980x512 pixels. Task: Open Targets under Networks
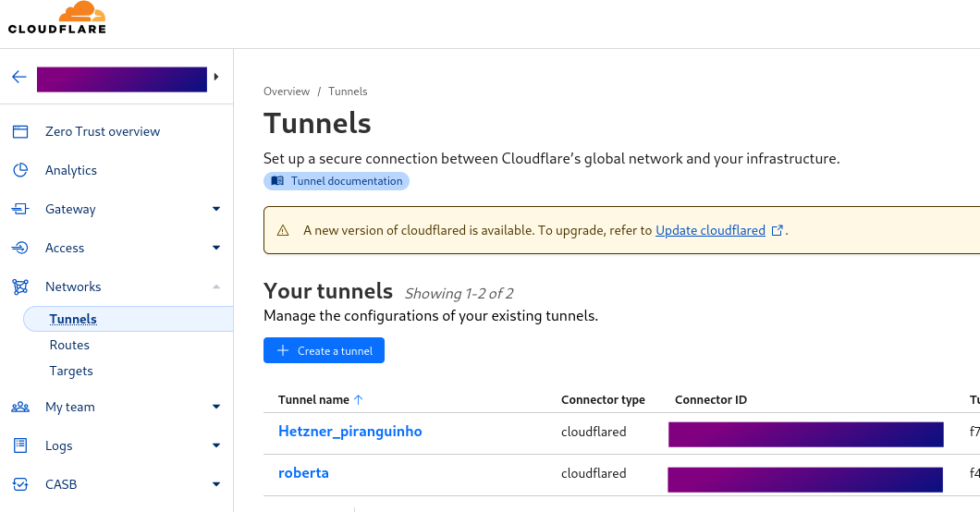click(x=71, y=371)
